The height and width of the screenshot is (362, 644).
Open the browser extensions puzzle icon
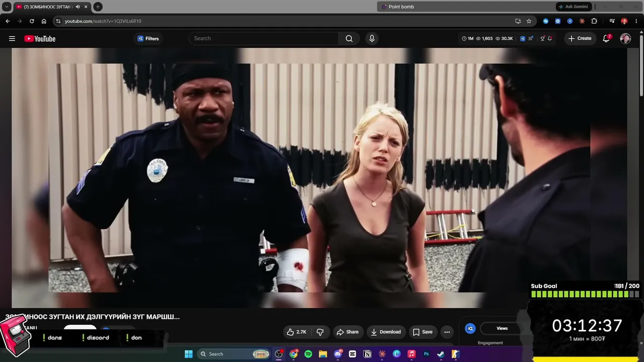594,21
